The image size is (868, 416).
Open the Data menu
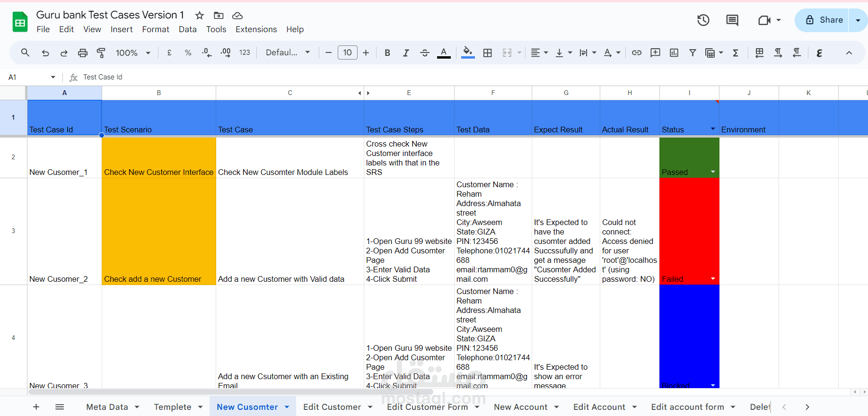click(188, 29)
